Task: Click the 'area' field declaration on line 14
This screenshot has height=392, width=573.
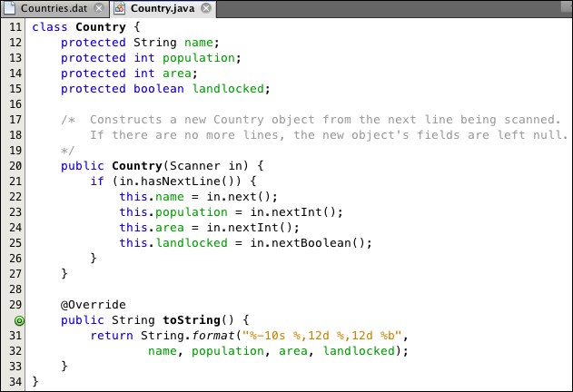Action: point(177,73)
